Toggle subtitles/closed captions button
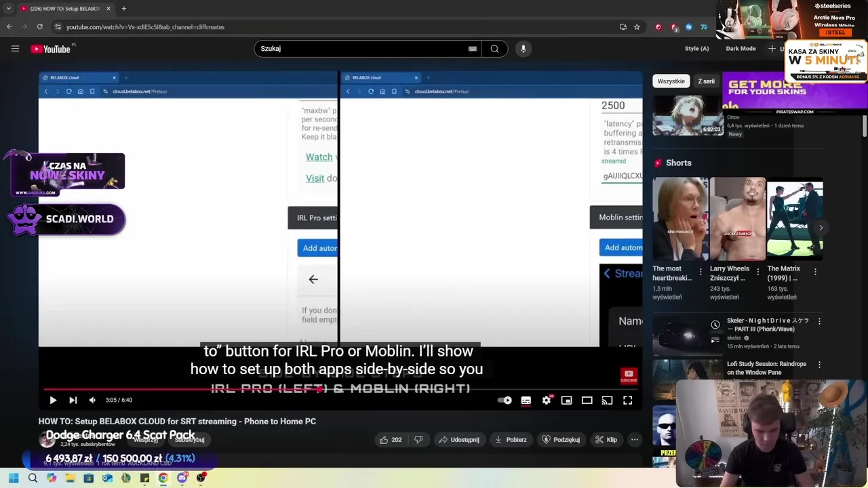The image size is (868, 488). 526,401
